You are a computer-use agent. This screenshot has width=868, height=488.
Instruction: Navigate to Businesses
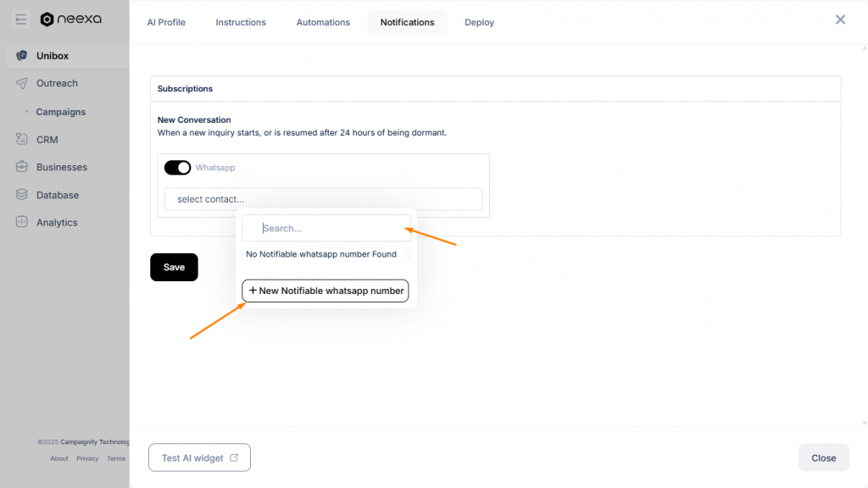point(64,167)
